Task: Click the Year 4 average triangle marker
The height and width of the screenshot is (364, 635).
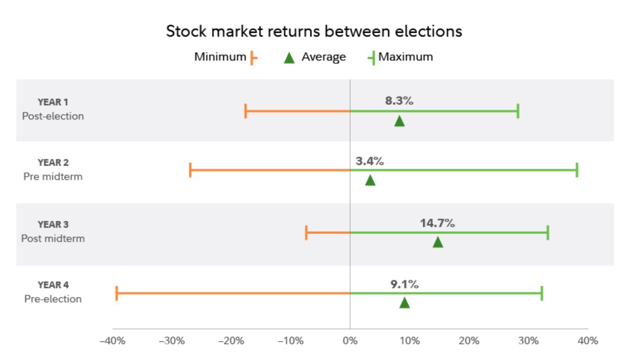Action: [405, 302]
